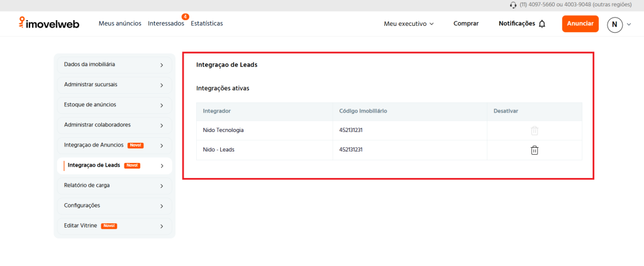The image size is (644, 266).
Task: Open Meus anúncios menu
Action: [x=121, y=24]
